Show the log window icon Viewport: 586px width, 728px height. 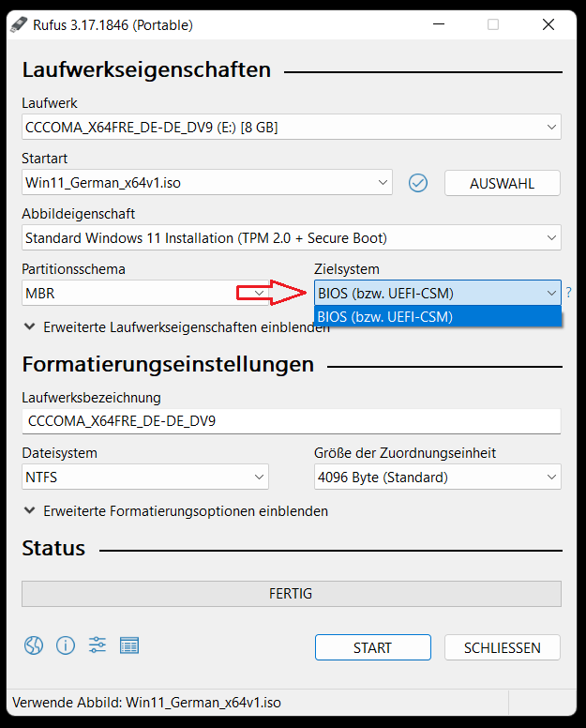(x=129, y=645)
